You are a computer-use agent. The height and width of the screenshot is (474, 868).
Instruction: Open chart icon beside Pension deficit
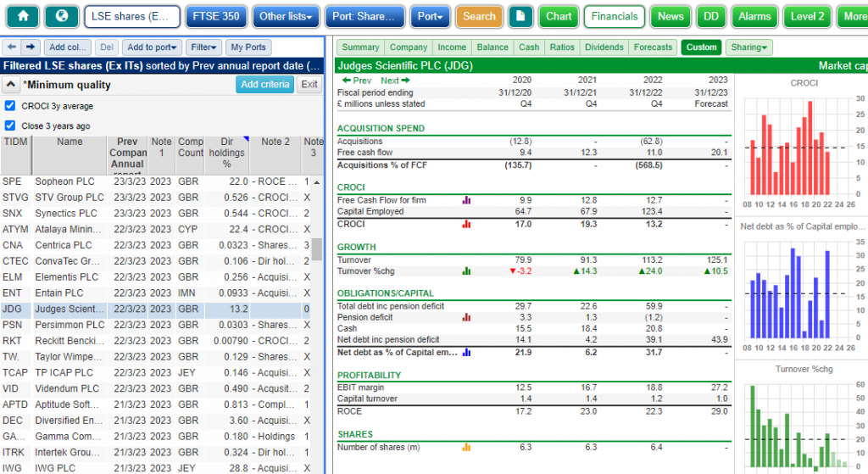[x=466, y=317]
